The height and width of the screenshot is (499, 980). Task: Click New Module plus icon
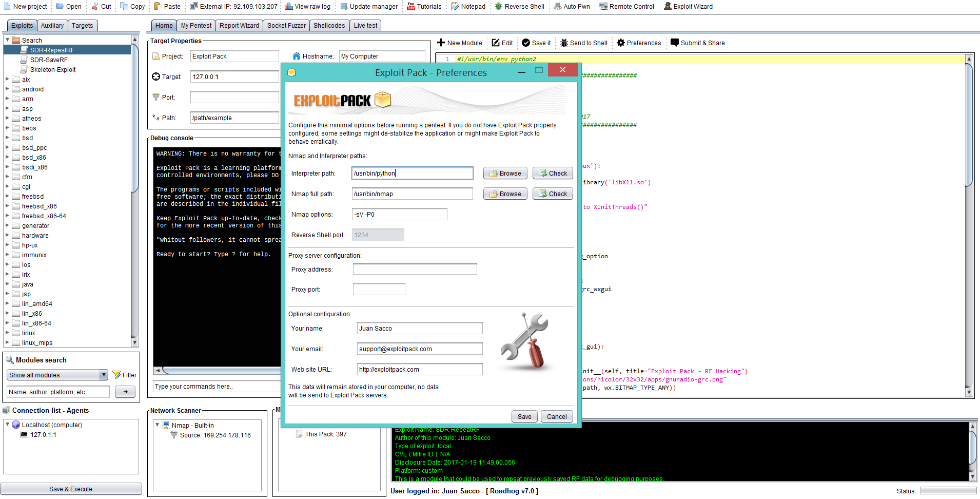tap(441, 43)
